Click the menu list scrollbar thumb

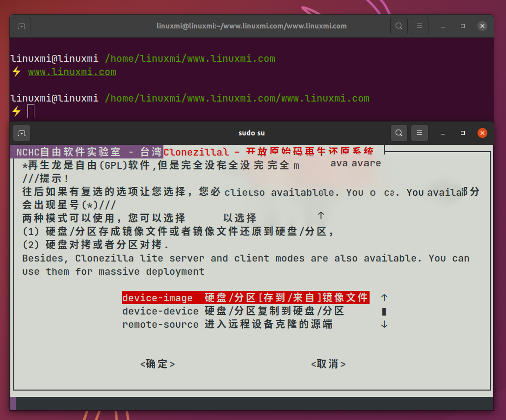(384, 311)
